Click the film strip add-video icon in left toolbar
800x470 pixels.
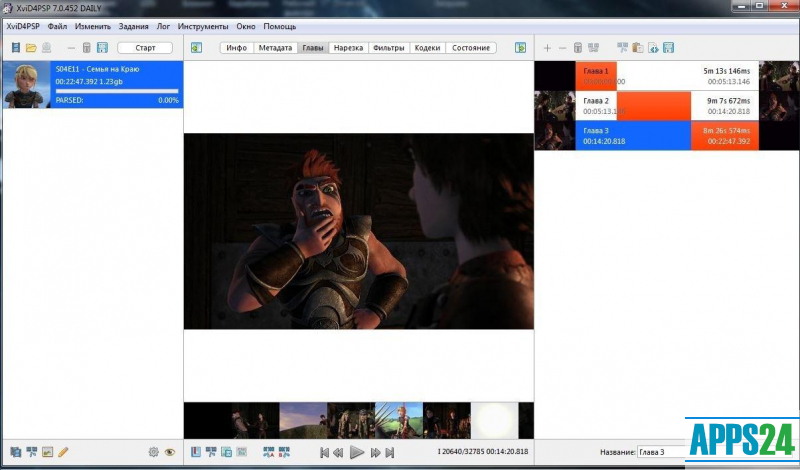click(x=16, y=47)
